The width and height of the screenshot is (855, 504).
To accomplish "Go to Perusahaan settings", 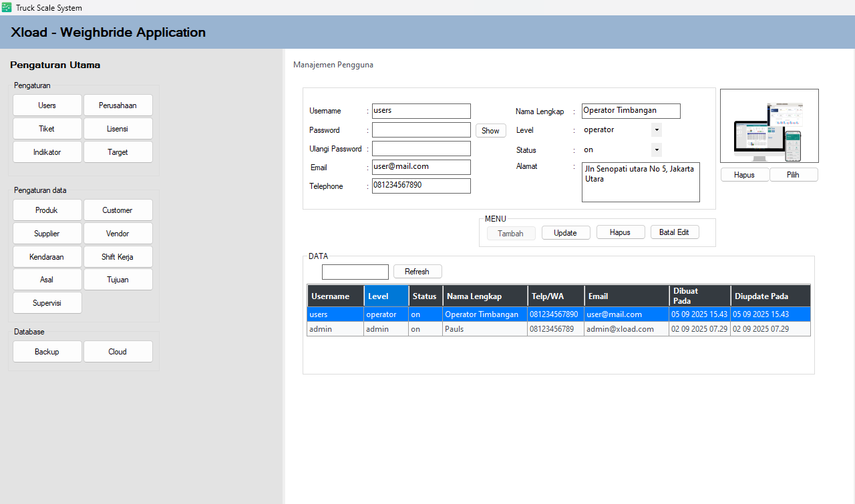I will coord(118,105).
